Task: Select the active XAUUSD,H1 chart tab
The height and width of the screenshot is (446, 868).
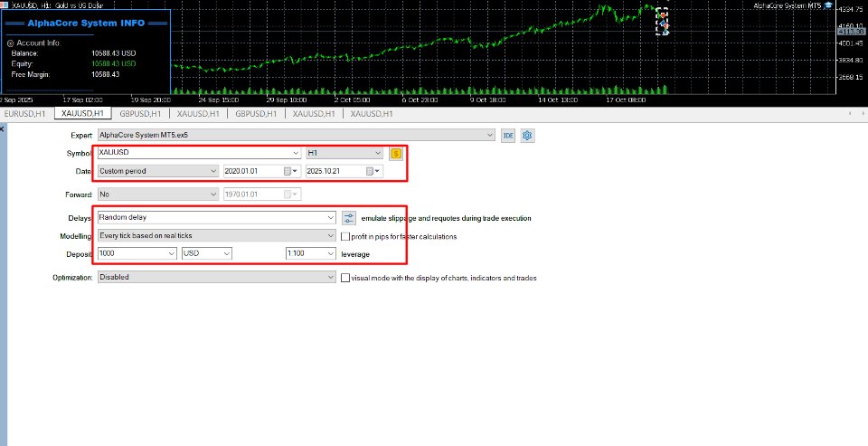Action: (83, 114)
